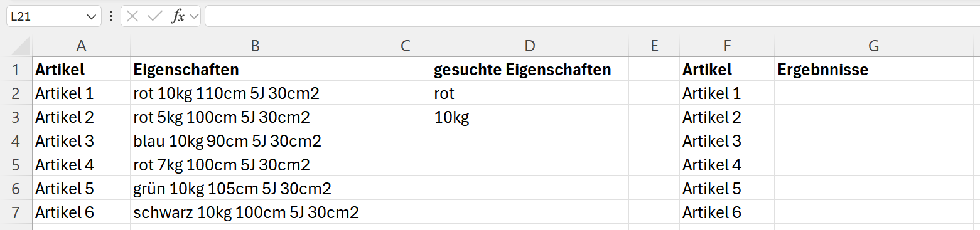
Task: Click the three-dot handle beside Name Box
Action: 111,17
